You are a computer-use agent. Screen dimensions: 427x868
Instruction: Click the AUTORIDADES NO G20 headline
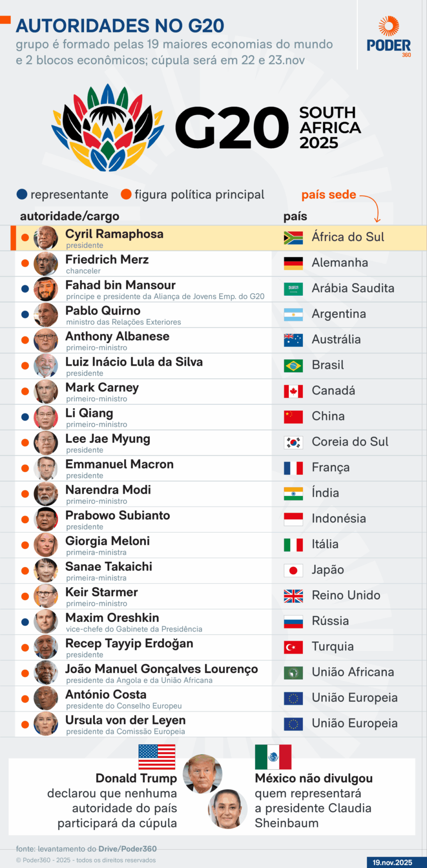(x=120, y=26)
